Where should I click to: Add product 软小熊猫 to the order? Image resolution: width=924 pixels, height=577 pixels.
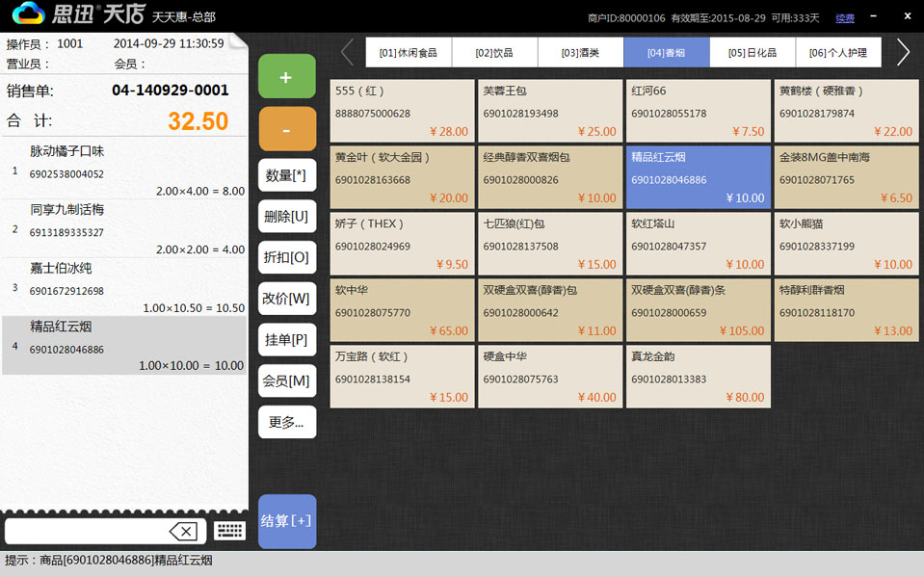846,245
